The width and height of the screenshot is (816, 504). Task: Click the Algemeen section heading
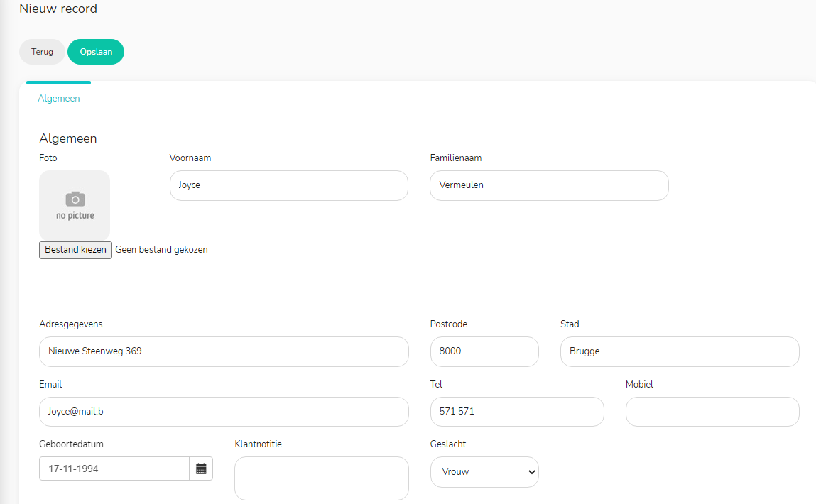(68, 138)
